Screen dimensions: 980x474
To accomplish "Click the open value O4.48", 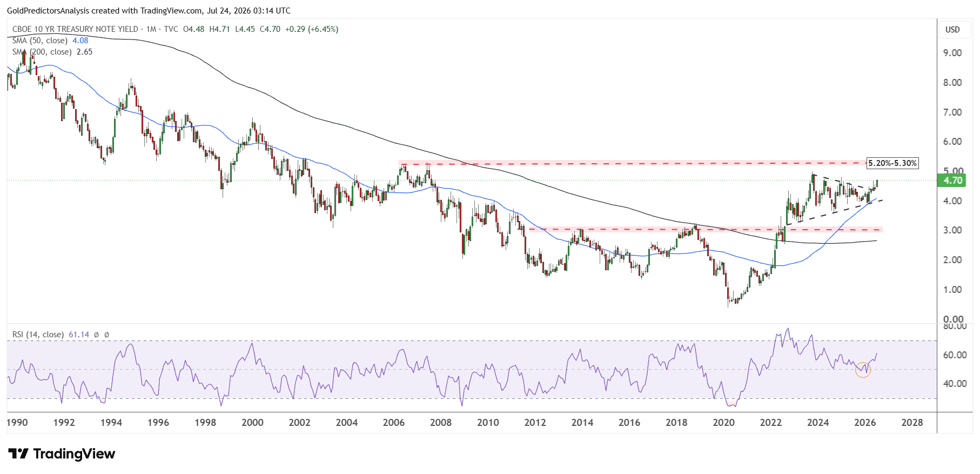I will pos(194,29).
